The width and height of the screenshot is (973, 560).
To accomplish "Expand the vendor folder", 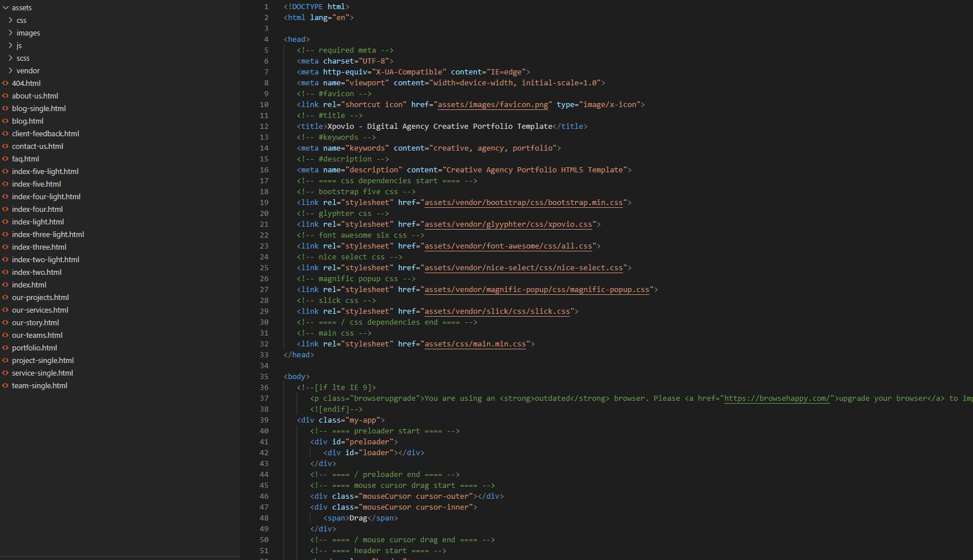I will 10,70.
